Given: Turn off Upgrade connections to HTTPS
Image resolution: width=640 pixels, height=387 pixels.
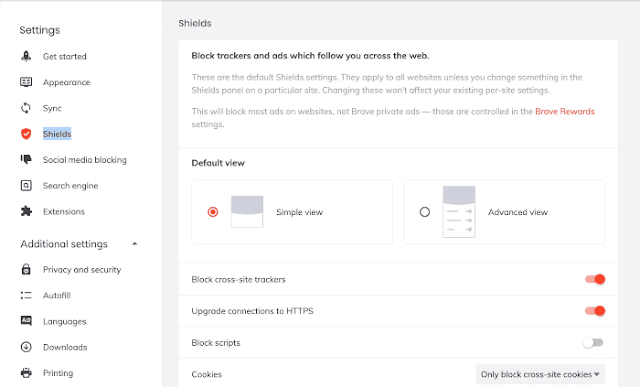Looking at the screenshot, I should tap(595, 311).
